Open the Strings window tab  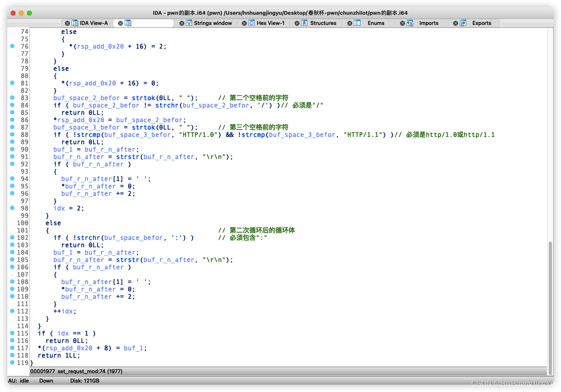[213, 23]
